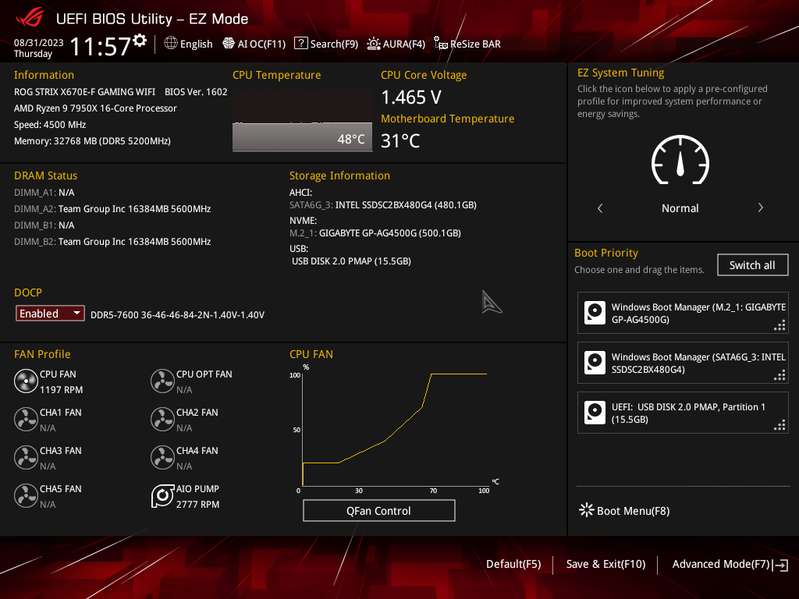Click the Search question mark icon

coord(301,43)
